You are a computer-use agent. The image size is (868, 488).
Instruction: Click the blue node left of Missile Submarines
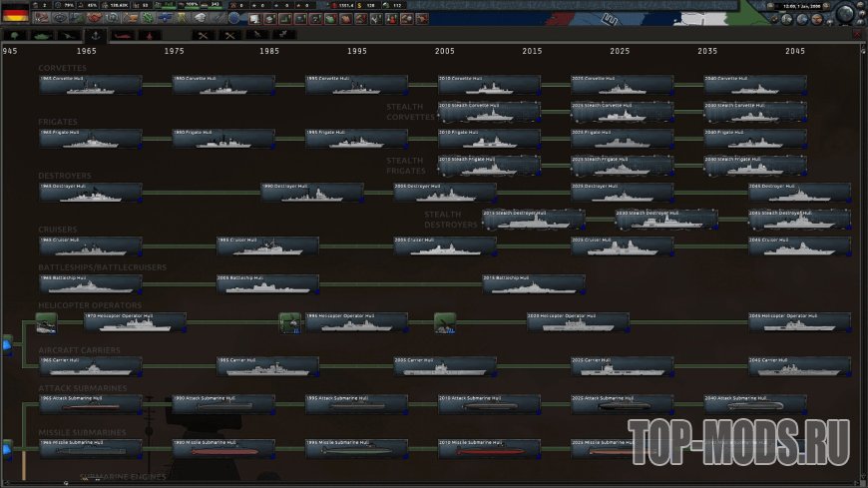(x=6, y=447)
